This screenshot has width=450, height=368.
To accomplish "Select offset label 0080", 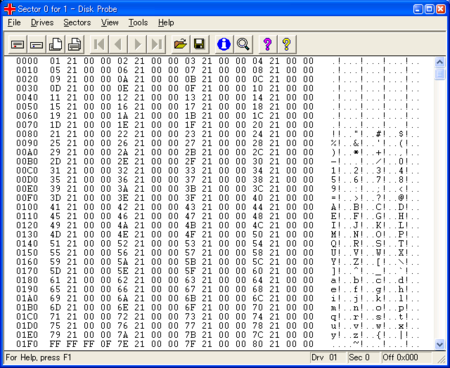I will (27, 134).
